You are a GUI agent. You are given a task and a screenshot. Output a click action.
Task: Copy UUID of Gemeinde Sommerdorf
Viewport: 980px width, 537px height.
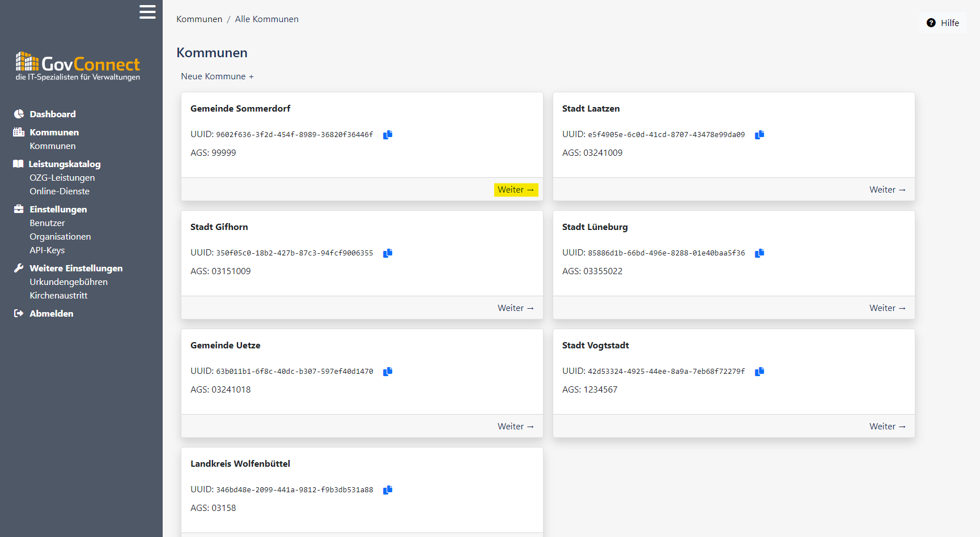tap(388, 135)
